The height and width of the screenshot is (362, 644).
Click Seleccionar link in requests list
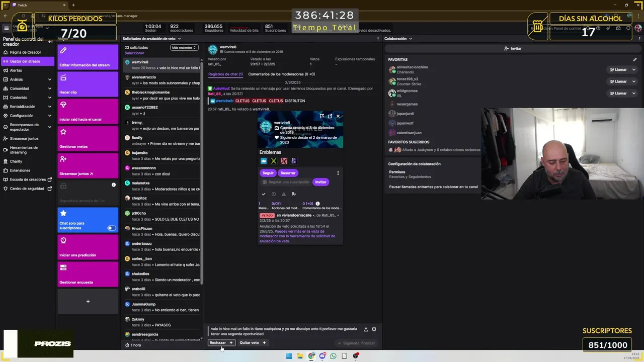tap(134, 53)
